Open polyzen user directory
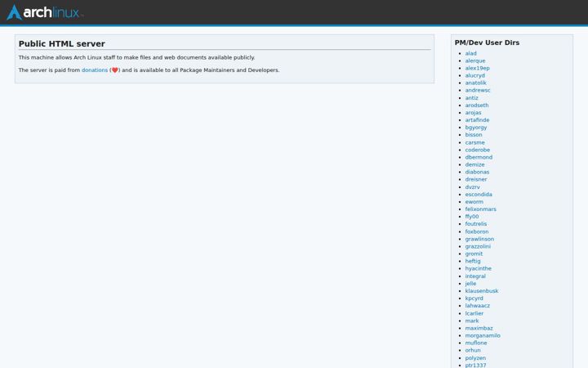The height and width of the screenshot is (368, 588). point(475,358)
